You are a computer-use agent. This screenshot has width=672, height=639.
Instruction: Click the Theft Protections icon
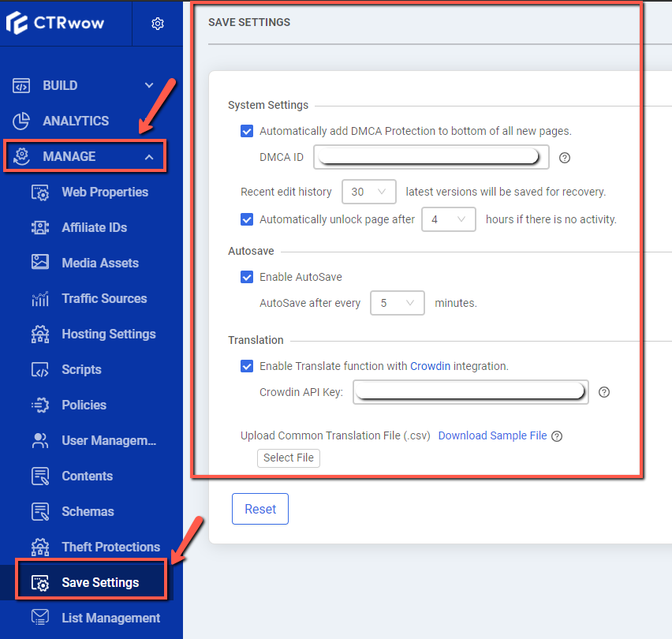(x=40, y=547)
